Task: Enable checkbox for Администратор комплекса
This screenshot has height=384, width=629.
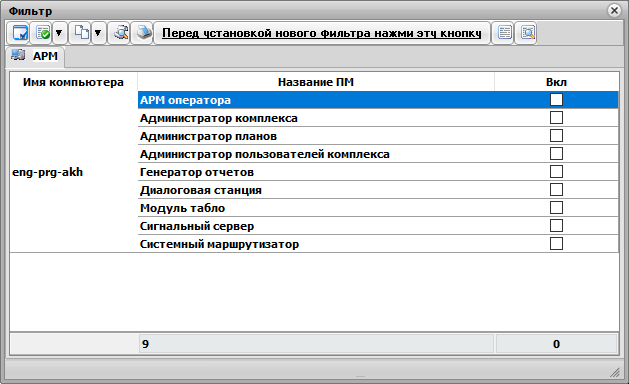Action: click(x=556, y=117)
